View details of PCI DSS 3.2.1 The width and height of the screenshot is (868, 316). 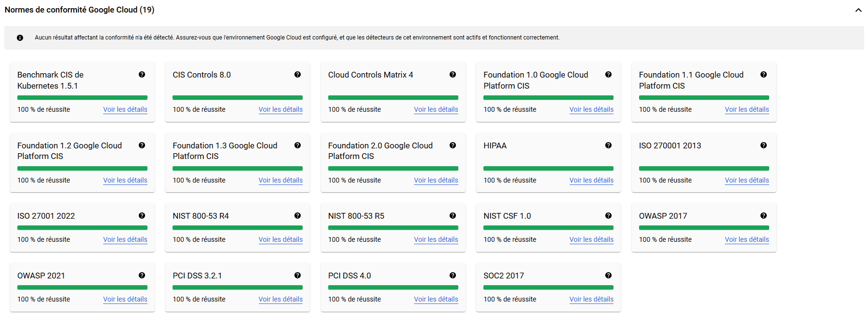pos(280,299)
